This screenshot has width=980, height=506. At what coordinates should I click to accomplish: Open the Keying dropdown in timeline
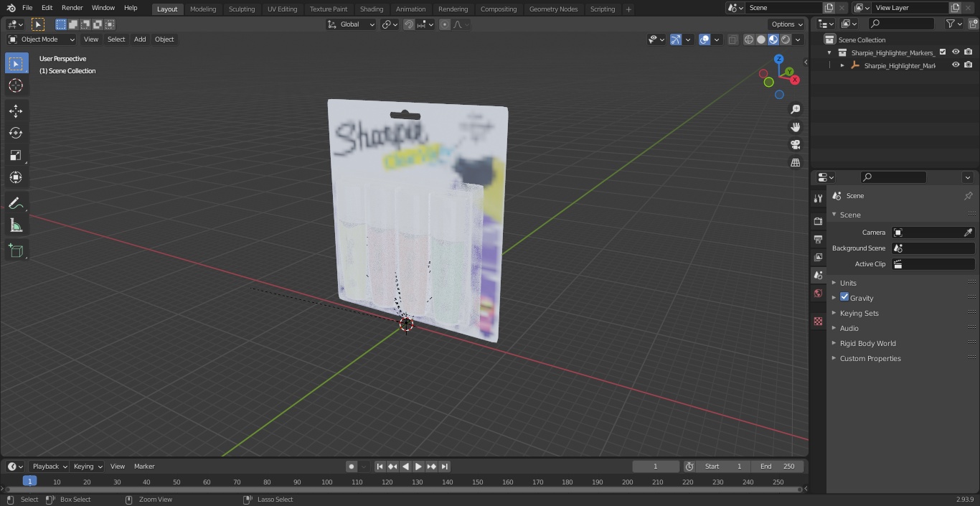pos(88,467)
